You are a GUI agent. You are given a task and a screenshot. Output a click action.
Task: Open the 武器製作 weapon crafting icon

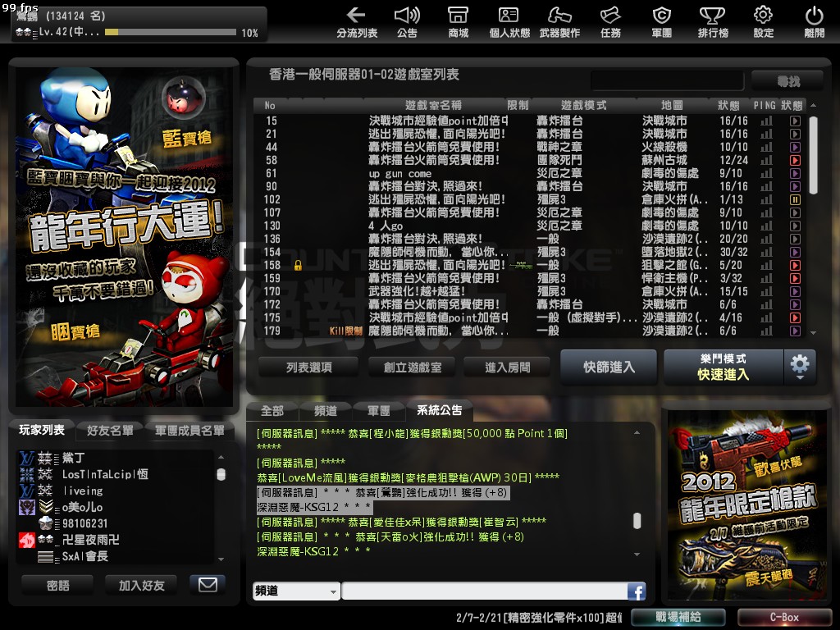click(559, 16)
